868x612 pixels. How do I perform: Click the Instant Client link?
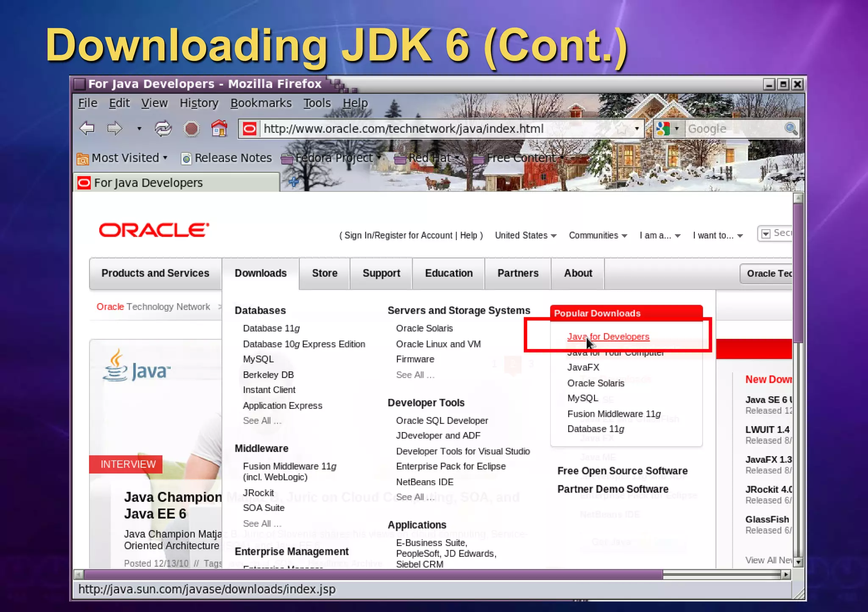(x=269, y=390)
